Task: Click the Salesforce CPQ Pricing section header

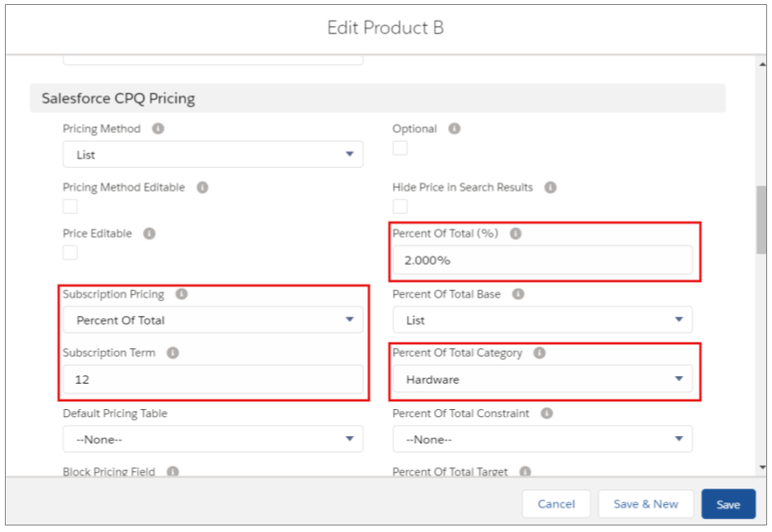Action: (x=377, y=98)
